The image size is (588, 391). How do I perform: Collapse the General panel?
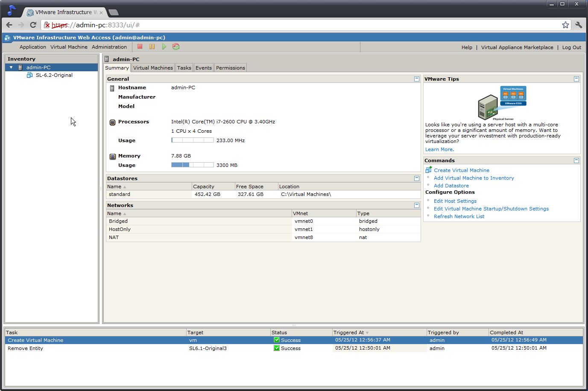tap(417, 79)
